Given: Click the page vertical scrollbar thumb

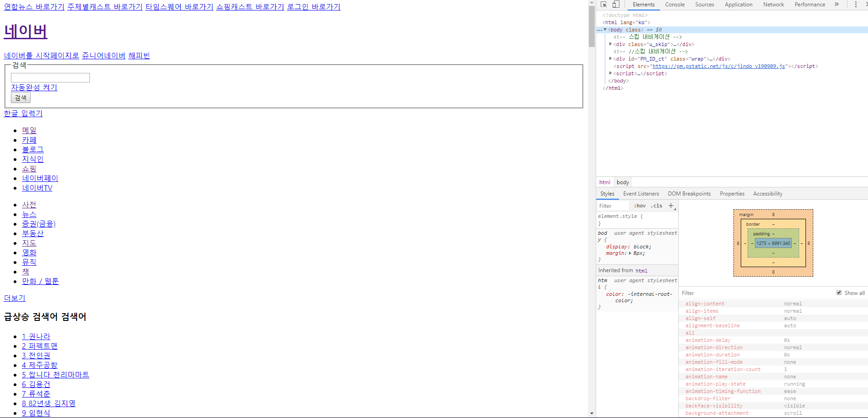Looking at the screenshot, I should pos(592,26).
